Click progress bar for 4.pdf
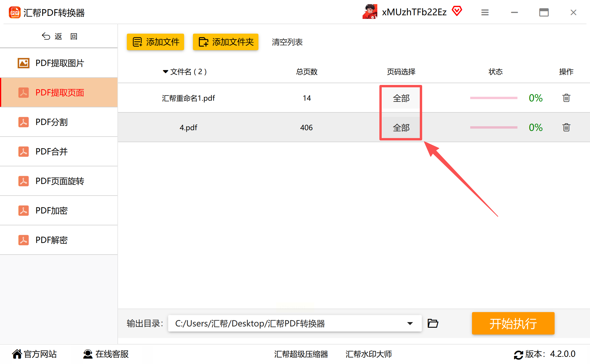The image size is (590, 364). [494, 127]
